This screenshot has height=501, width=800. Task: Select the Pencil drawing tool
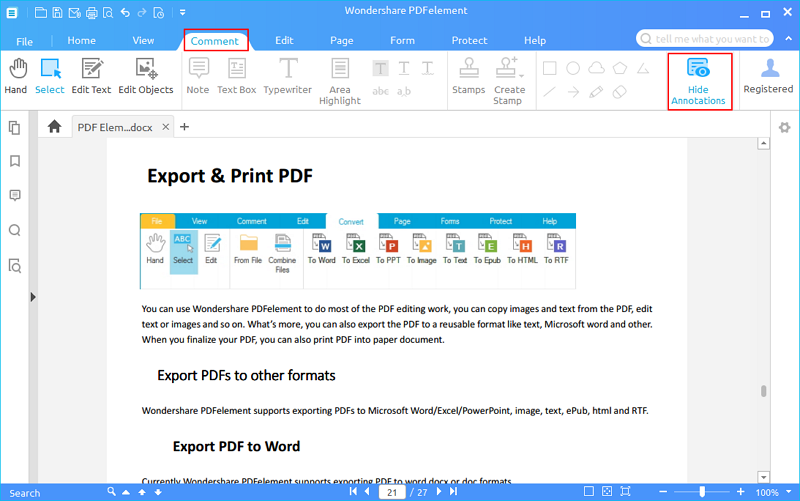596,92
